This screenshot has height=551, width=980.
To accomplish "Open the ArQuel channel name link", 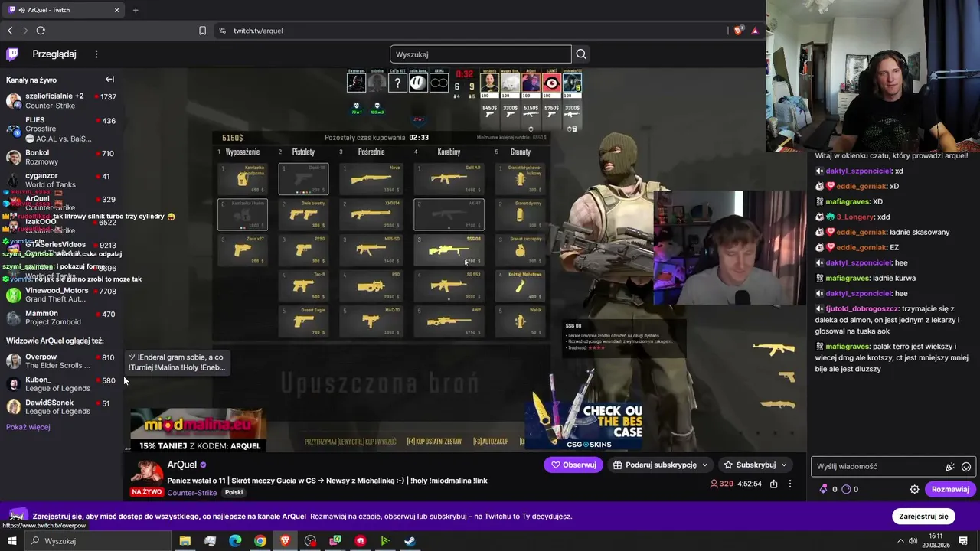I will pos(182,465).
